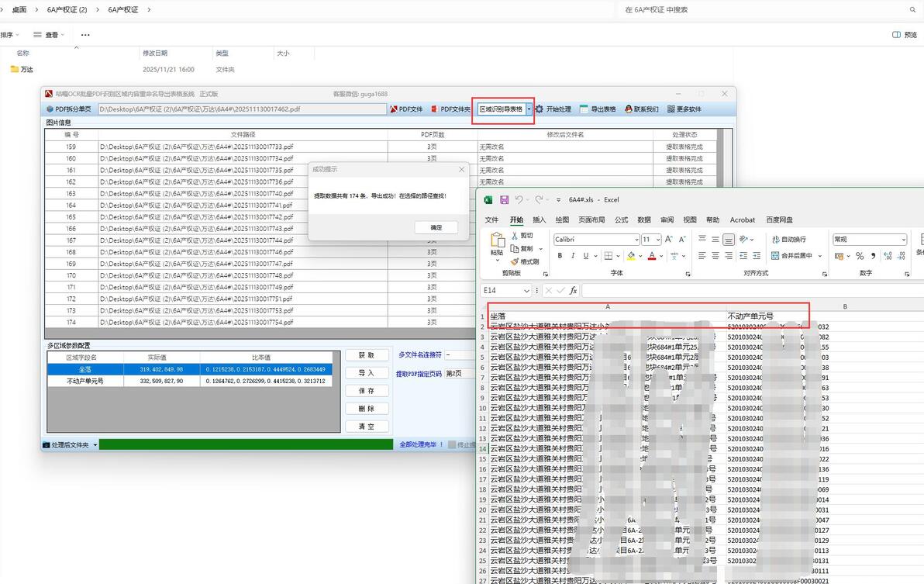Decrease font size in Excel ribbon
This screenshot has width=924, height=584.
682,239
